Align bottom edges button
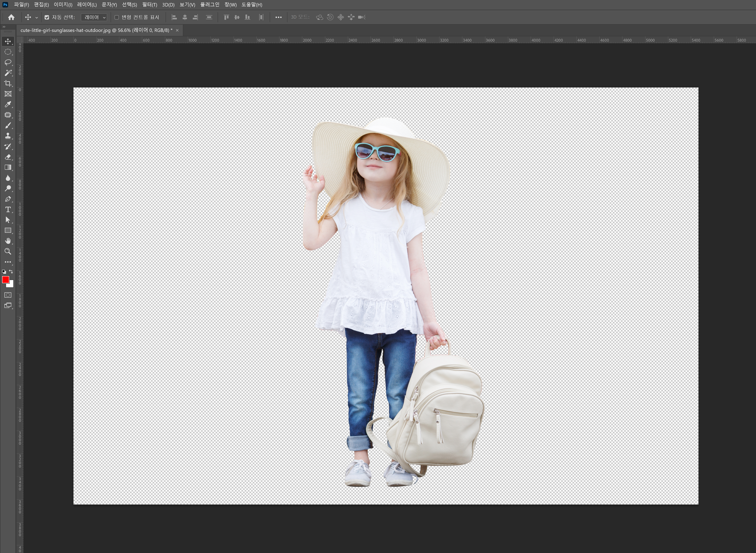 point(247,17)
